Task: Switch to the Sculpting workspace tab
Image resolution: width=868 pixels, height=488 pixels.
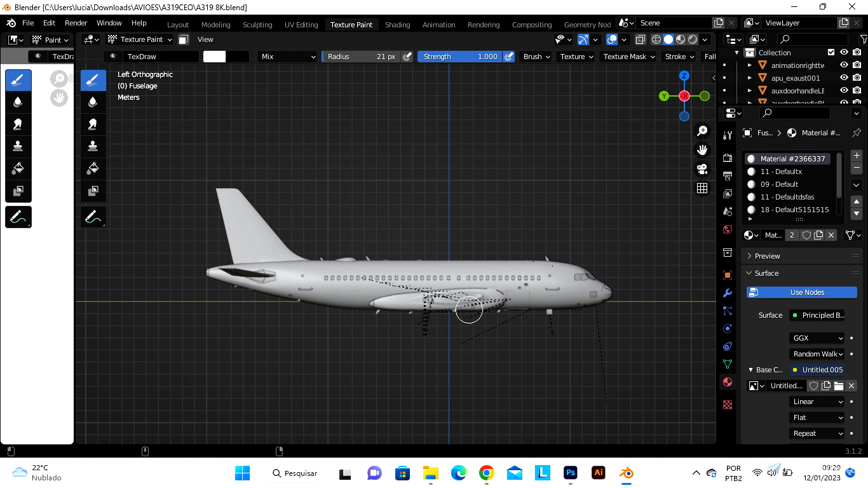Action: (257, 25)
